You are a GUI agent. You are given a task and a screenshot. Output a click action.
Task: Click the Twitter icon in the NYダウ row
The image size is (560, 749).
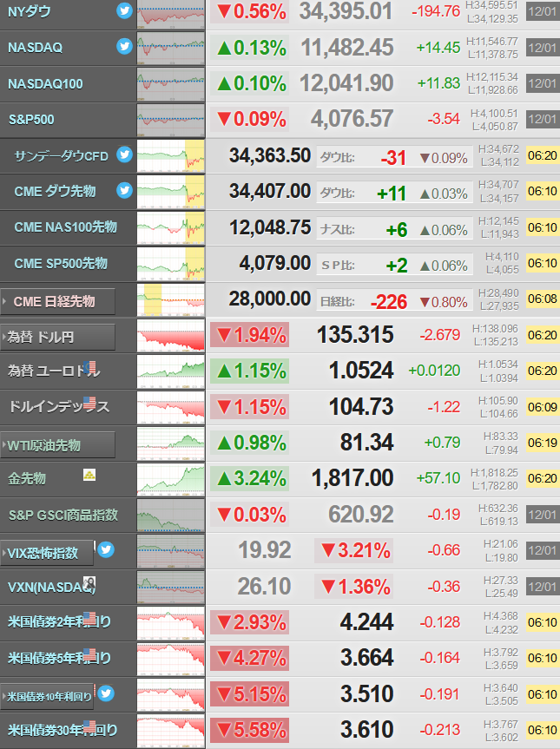pos(124,10)
